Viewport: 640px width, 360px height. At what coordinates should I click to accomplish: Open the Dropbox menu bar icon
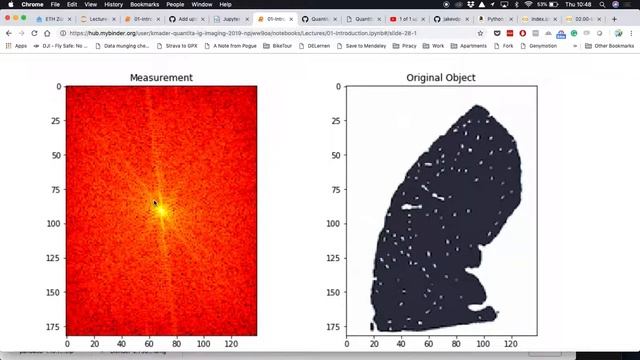click(x=471, y=4)
